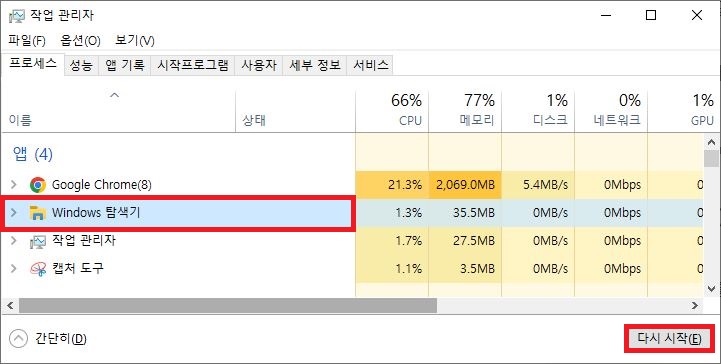Click the Task Manager title bar icon

point(17,16)
